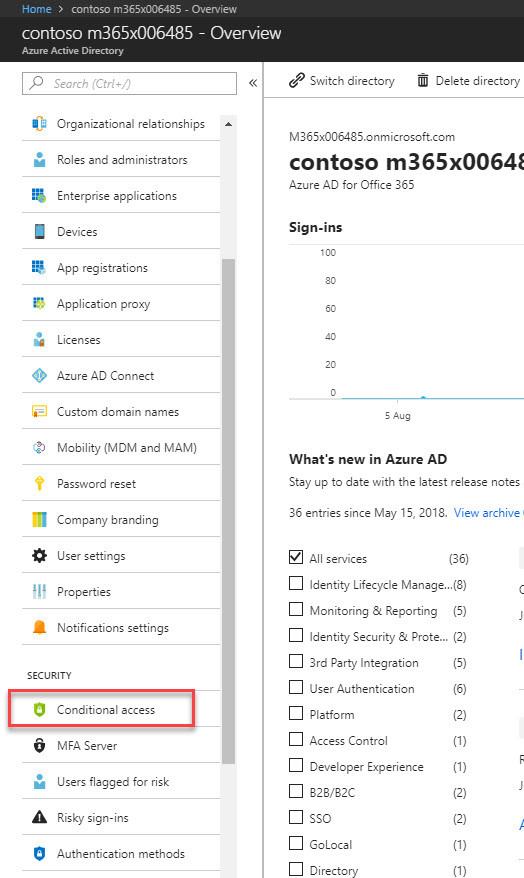The image size is (524, 878).
Task: Click the sidebar scroll up arrow
Action: pyautogui.click(x=228, y=124)
